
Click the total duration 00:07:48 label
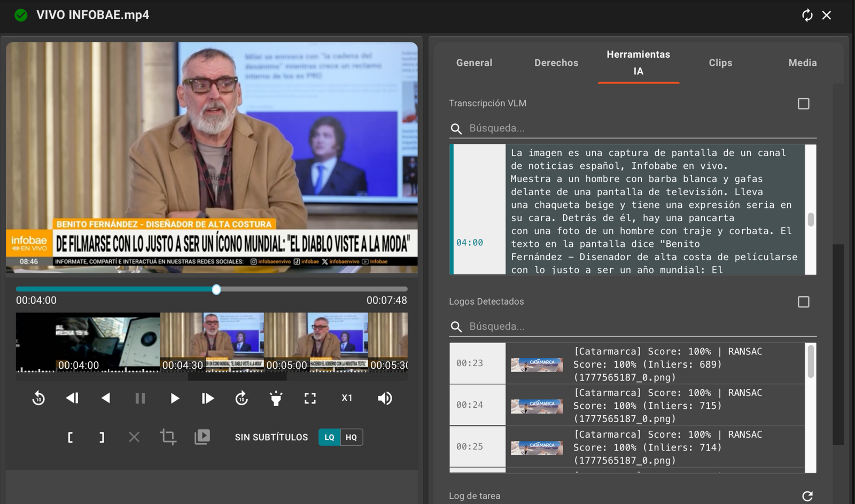pyautogui.click(x=387, y=300)
